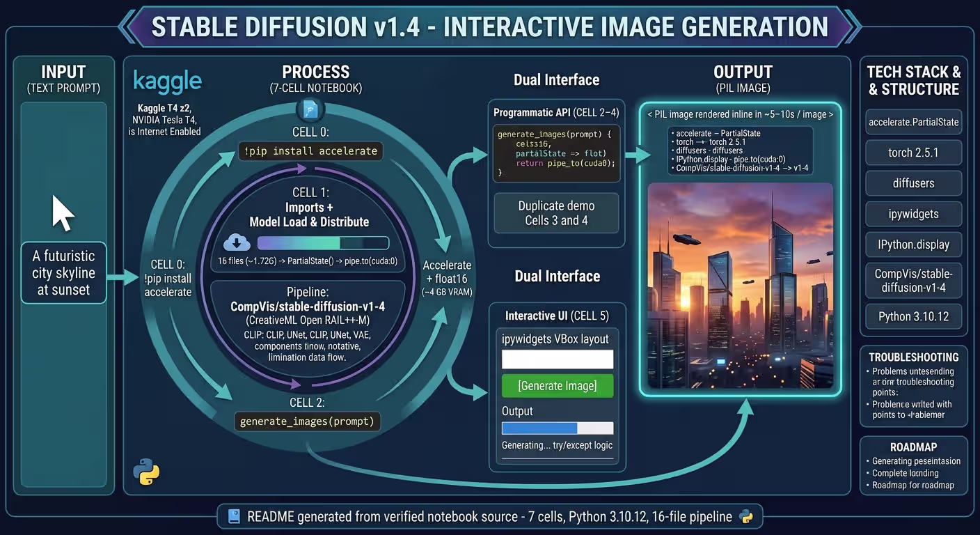Select the diffusers tech stack chip
This screenshot has height=535, width=980.
click(x=914, y=183)
